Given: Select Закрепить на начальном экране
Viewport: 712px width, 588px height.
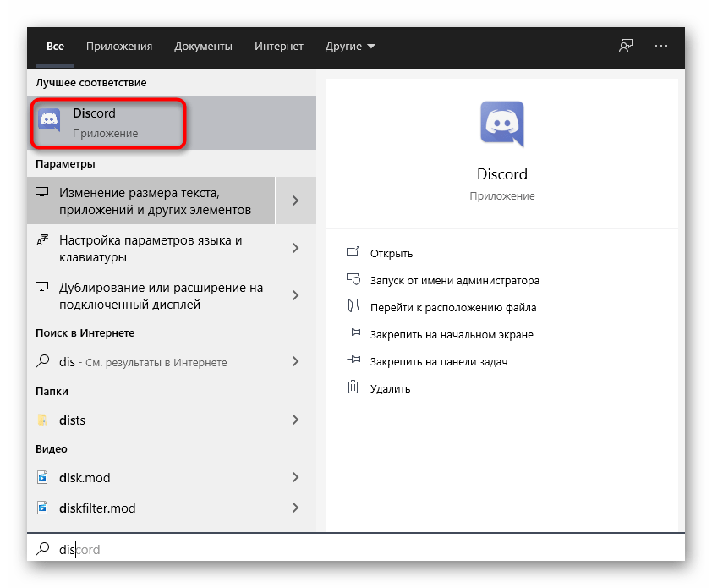Looking at the screenshot, I should pos(452,335).
